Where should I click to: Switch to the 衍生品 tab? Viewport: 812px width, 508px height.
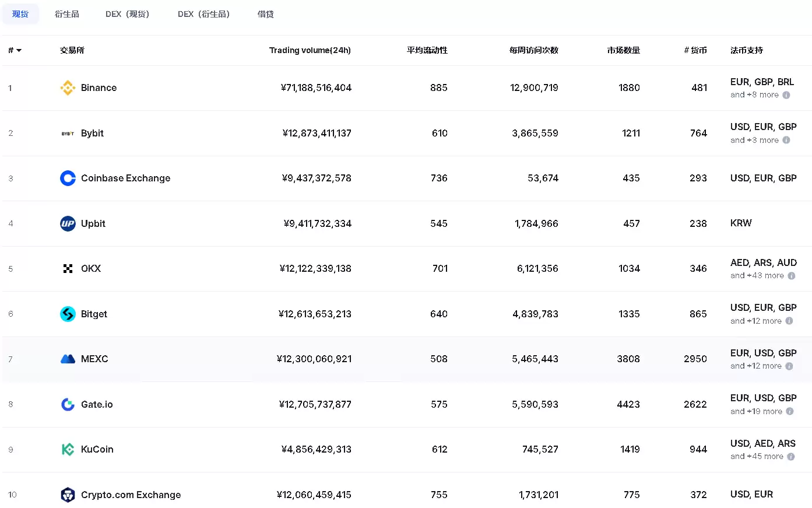coord(66,14)
